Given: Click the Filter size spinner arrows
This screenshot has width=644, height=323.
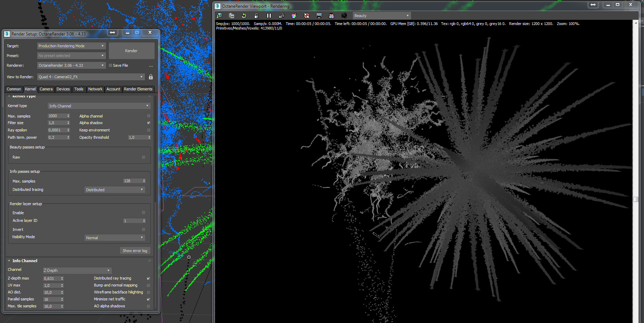Looking at the screenshot, I should coord(68,123).
